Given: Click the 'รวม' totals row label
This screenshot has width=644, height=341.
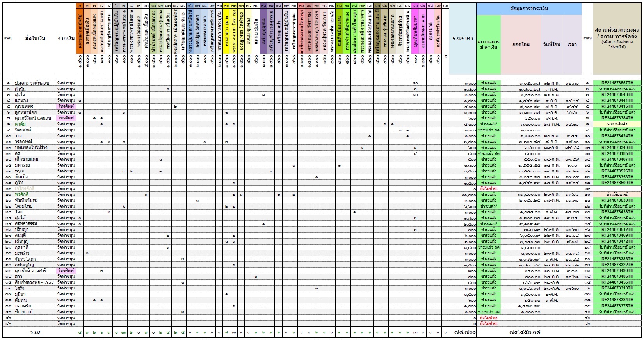Looking at the screenshot, I should 36,332.
